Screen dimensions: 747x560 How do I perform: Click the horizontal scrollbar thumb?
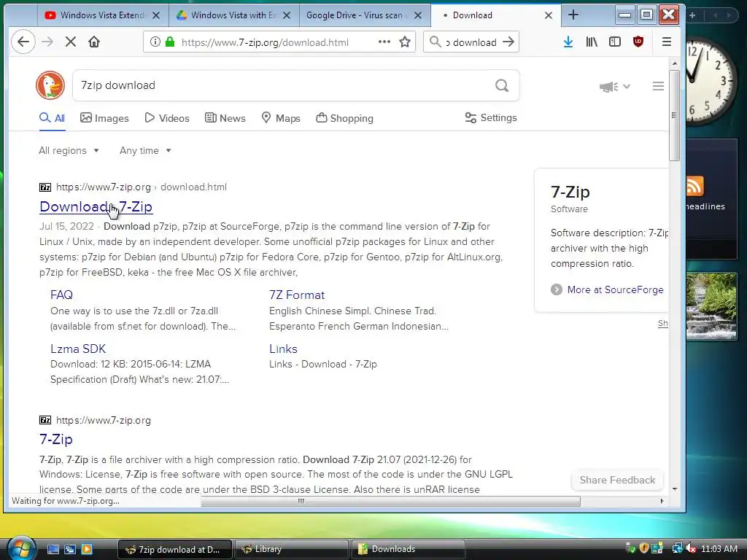tap(391, 501)
